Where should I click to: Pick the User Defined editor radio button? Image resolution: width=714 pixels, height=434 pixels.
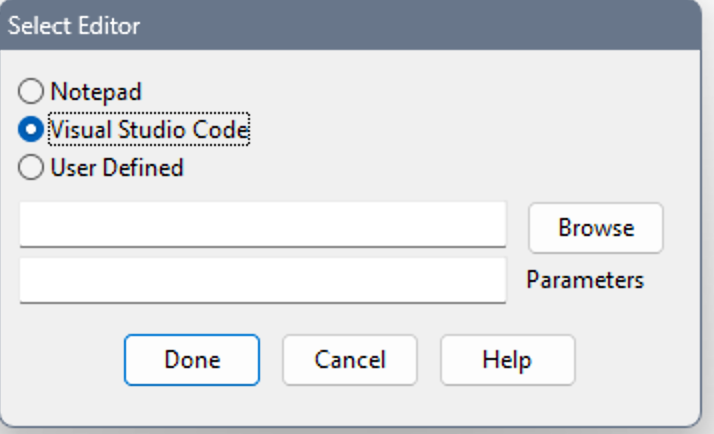32,168
